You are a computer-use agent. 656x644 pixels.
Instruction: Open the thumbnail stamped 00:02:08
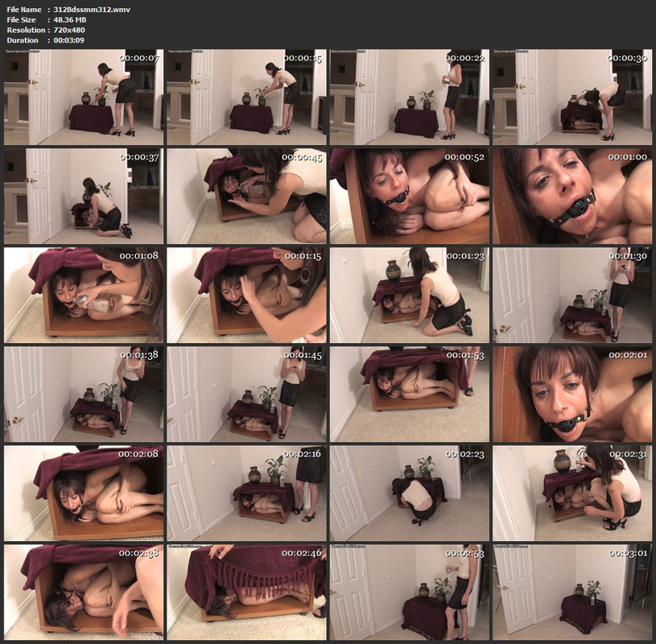tap(84, 493)
